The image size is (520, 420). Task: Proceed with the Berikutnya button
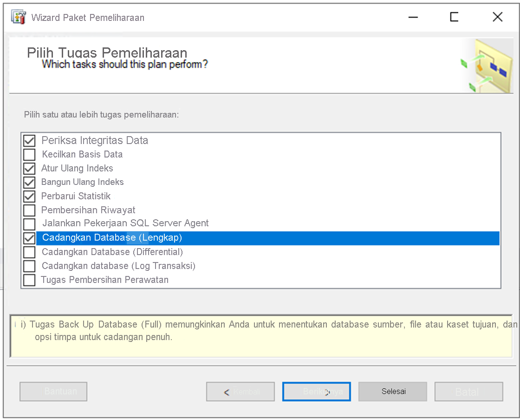[316, 392]
